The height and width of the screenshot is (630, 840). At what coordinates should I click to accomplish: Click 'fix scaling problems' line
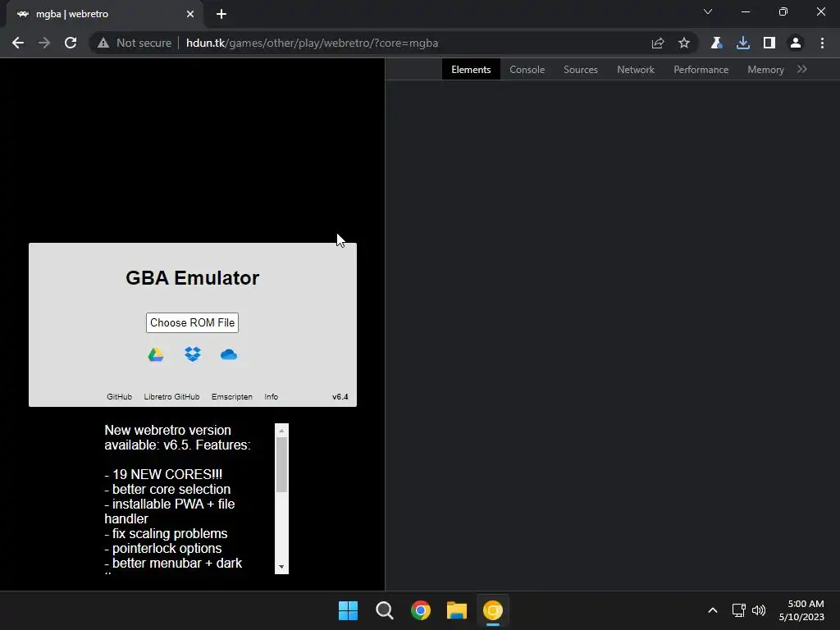tap(166, 534)
